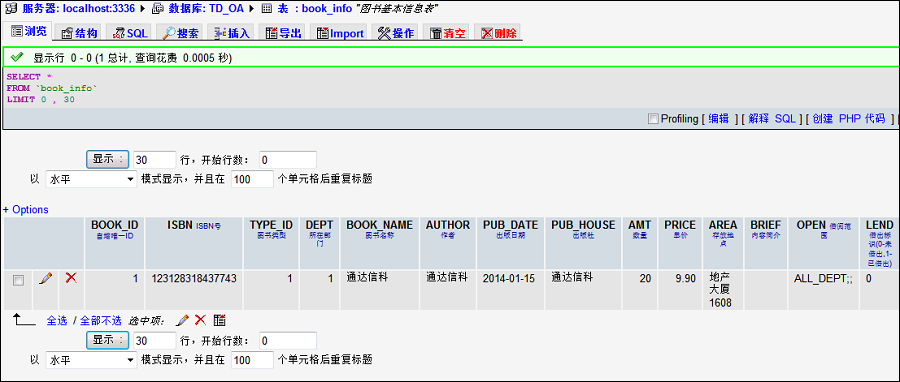Tick the checkbox for row BOOK_ID 1
Screen dimensions: 900x382
[x=18, y=280]
